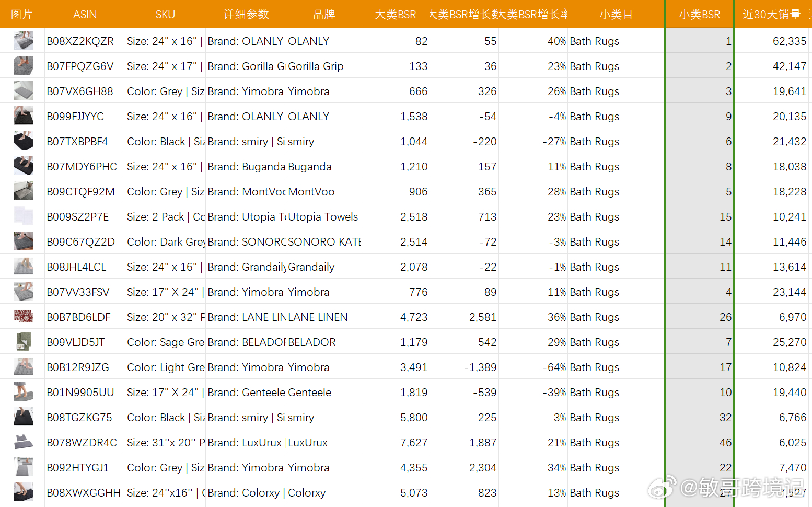Screen dimensions: 812x507
Task: Select the thumbnail for ASIN B08JHL4LCL
Action: (24, 267)
